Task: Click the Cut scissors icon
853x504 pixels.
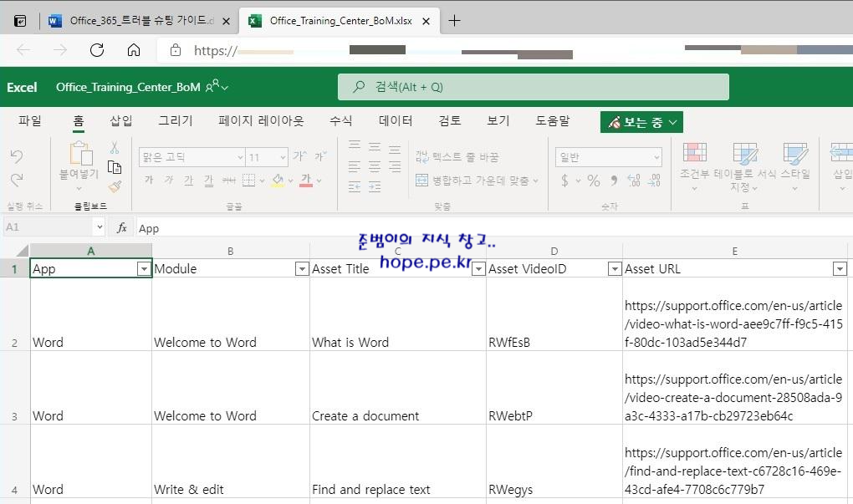Action: click(115, 148)
